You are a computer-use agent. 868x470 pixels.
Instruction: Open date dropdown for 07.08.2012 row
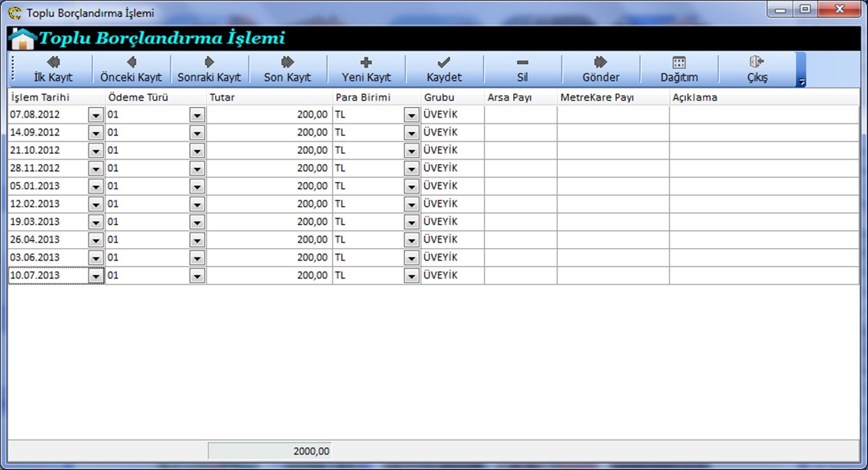tap(96, 115)
